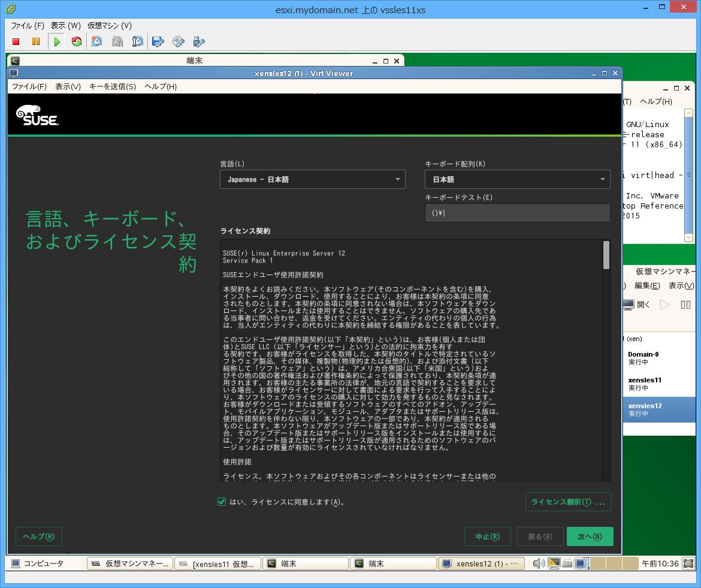Click the keyboard test input field
Viewport: 701px width, 588px height.
[517, 213]
